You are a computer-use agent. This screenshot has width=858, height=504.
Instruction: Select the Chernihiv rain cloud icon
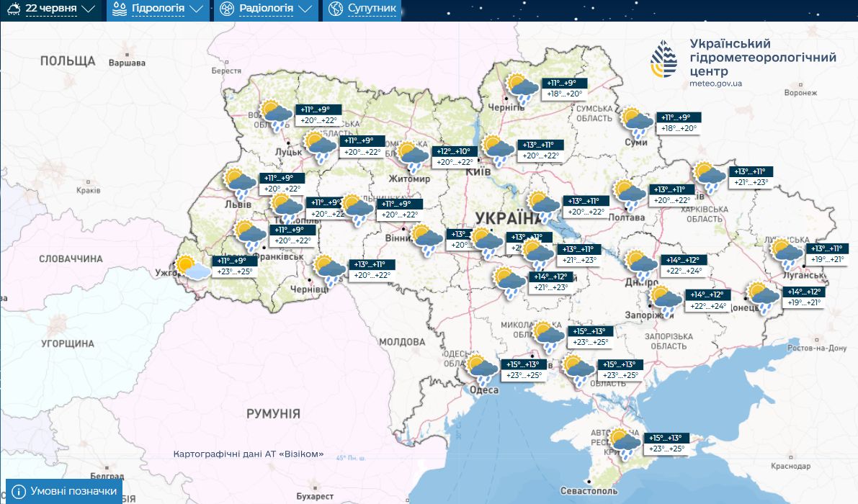[x=522, y=88]
